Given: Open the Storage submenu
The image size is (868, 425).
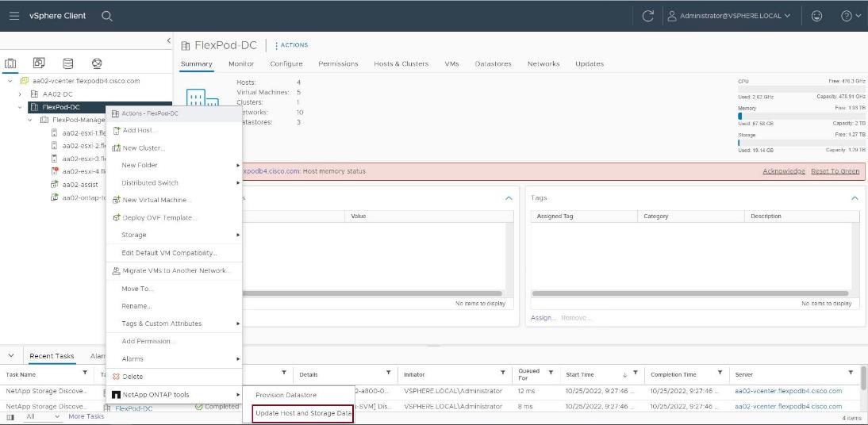Looking at the screenshot, I should 174,235.
